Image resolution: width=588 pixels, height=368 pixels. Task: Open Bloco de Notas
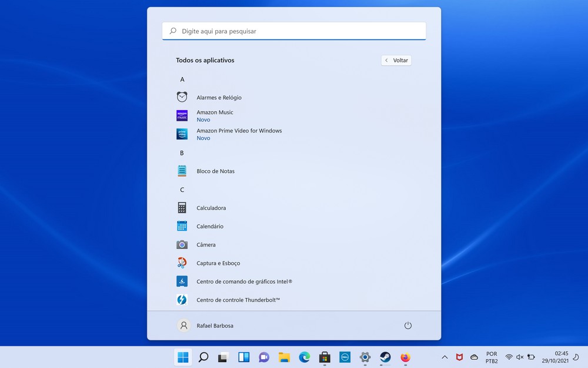click(x=215, y=171)
